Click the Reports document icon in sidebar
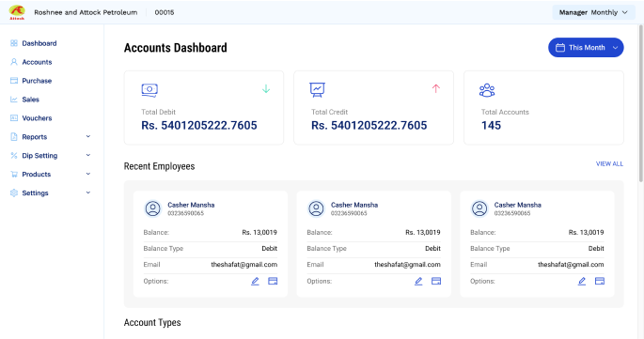This screenshot has width=644, height=339. click(14, 137)
